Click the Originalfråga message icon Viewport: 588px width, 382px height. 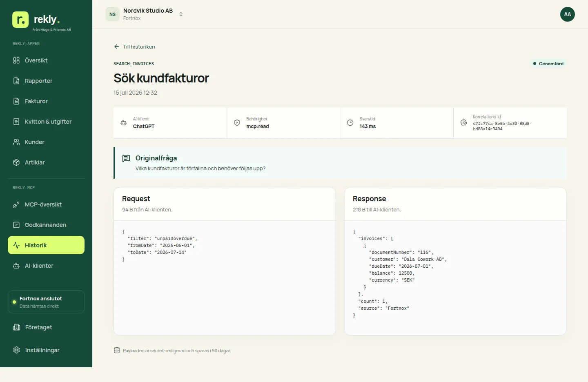(126, 158)
